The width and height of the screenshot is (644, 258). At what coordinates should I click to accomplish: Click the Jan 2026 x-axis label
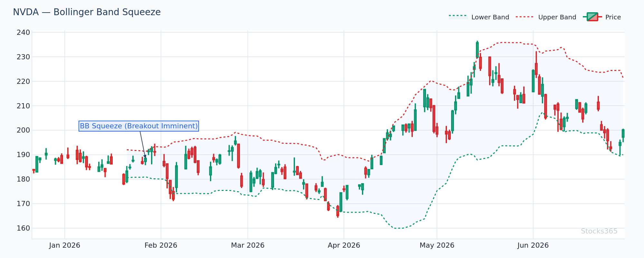pyautogui.click(x=65, y=245)
